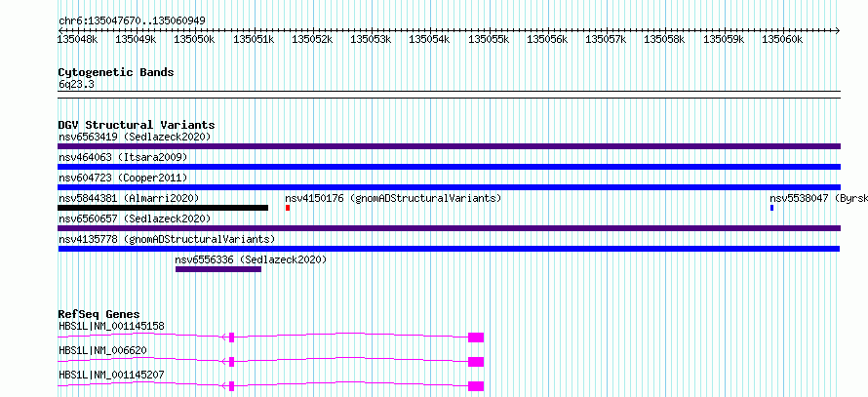Select the black nsv5844381 (Almarri2020) bar
This screenshot has height=397, width=868.
[x=163, y=208]
